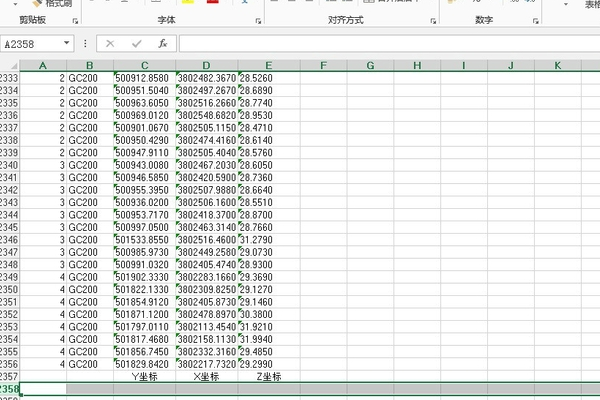The image size is (600, 400).
Task: Select column K header
Action: point(558,65)
